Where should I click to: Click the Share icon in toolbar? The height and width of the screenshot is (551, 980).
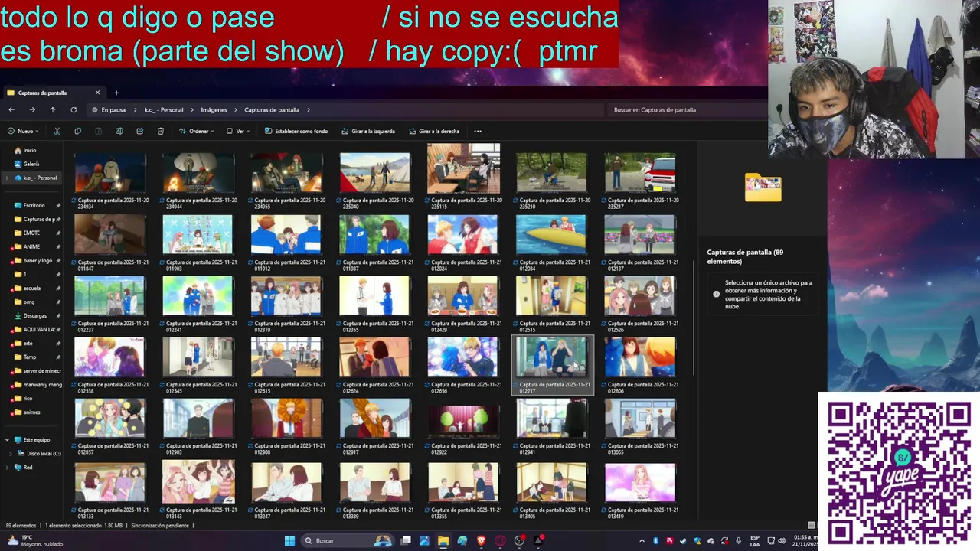coord(139,131)
